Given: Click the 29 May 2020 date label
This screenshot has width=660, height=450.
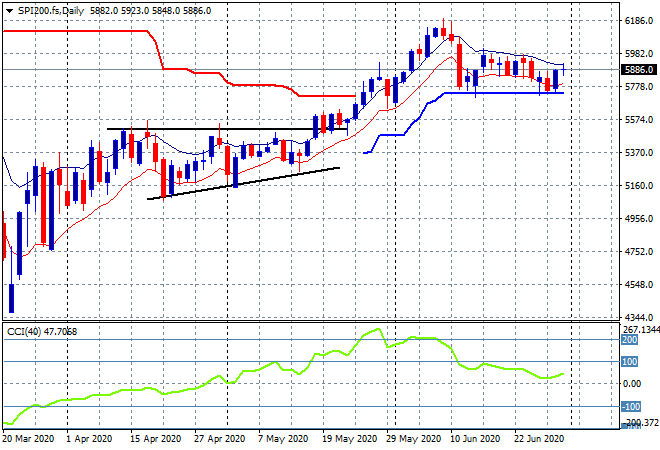Looking at the screenshot, I should (x=413, y=439).
